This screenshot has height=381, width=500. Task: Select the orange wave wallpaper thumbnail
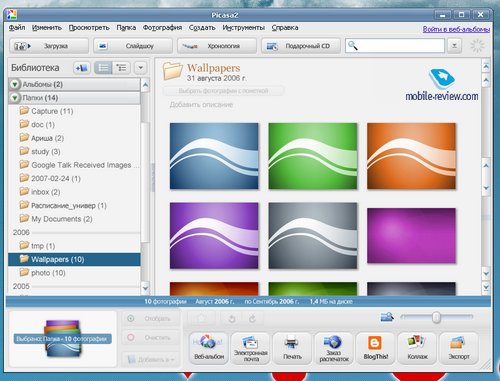coord(411,156)
